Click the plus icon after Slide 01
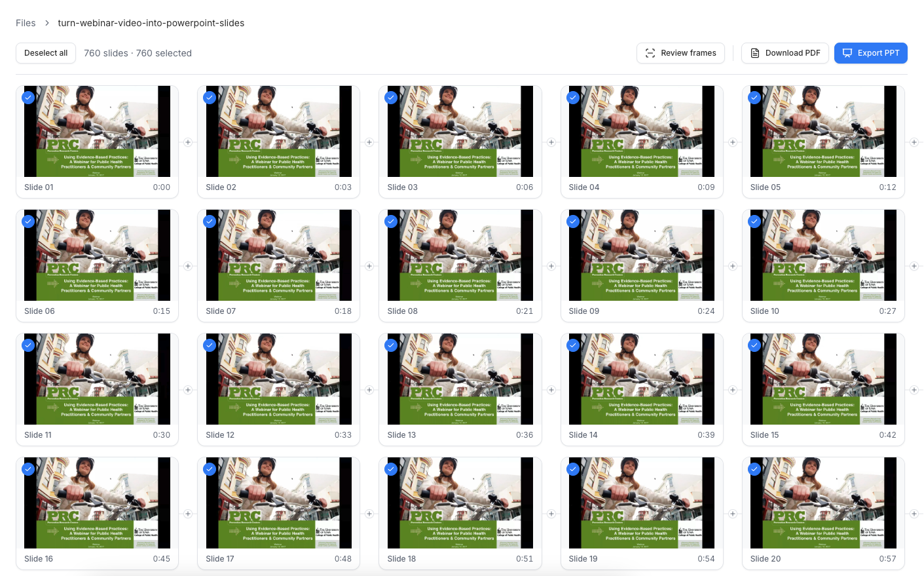The image size is (924, 576). [x=188, y=142]
